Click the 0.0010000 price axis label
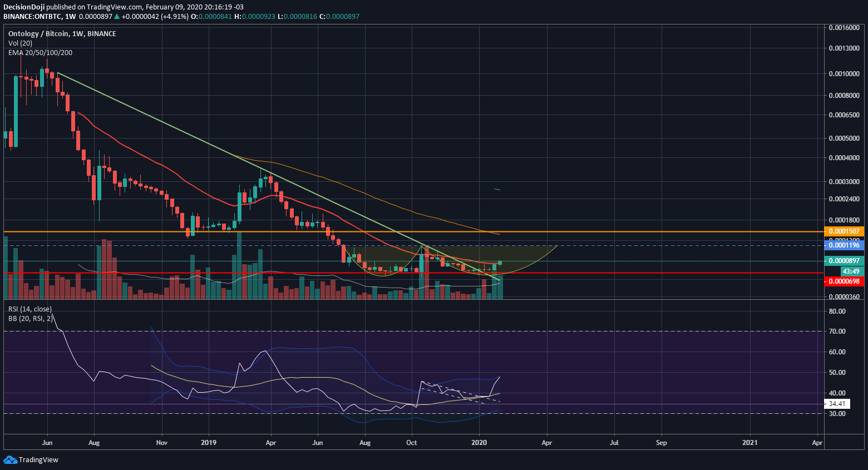868x470 pixels. coord(844,74)
